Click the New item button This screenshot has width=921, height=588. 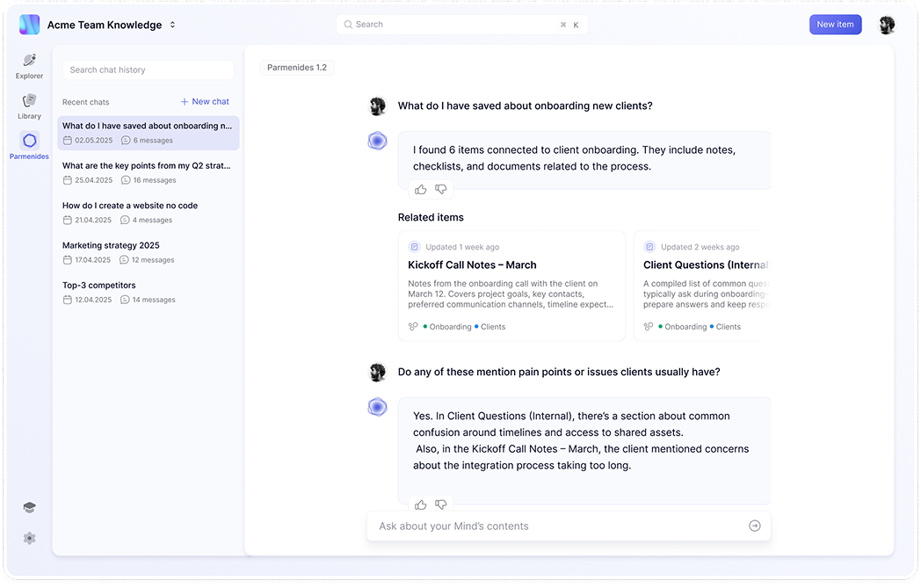tap(836, 24)
